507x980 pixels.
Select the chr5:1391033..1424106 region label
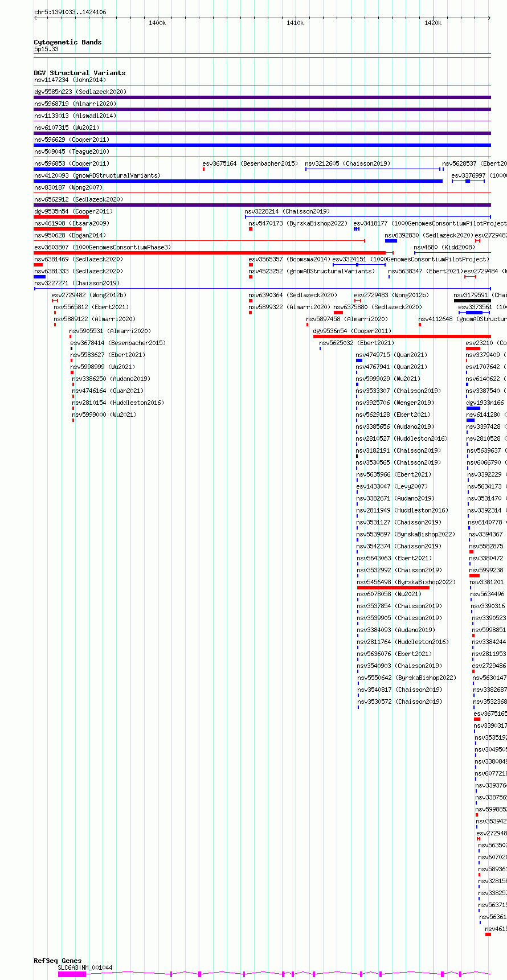click(70, 12)
